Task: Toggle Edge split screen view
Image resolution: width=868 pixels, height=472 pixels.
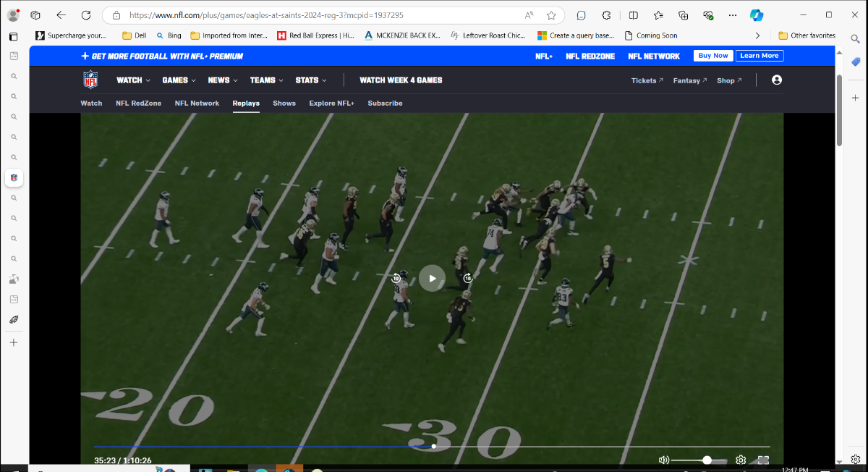Action: (634, 15)
